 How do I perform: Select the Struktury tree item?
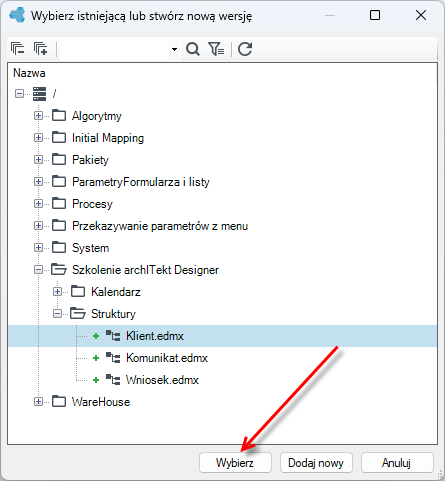point(113,314)
